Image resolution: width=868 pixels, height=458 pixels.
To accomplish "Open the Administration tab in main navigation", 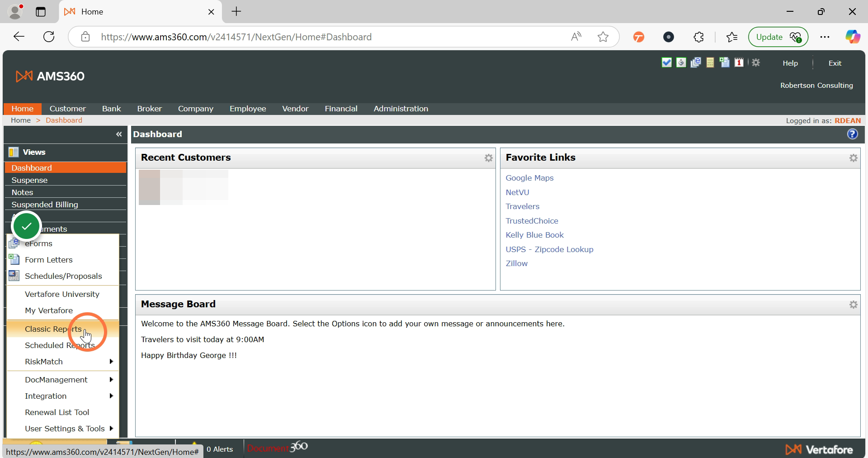I will 401,109.
